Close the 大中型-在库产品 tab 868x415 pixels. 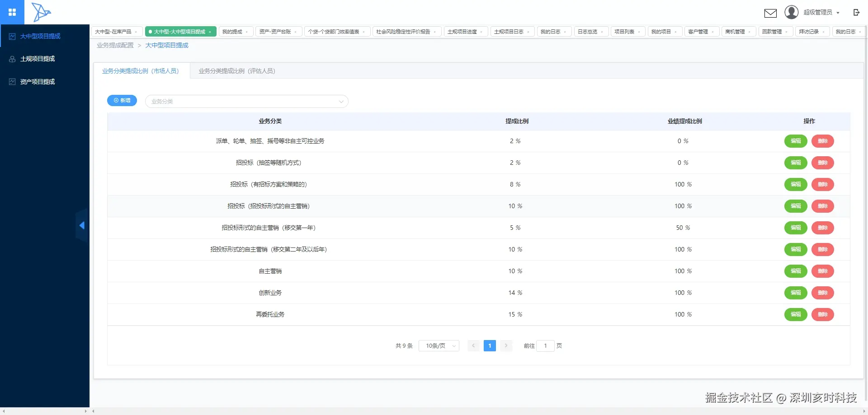tap(136, 32)
